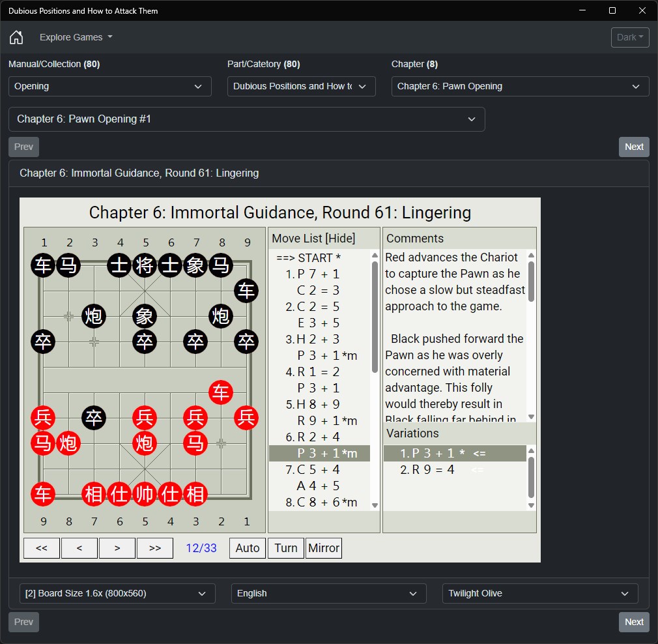The image size is (658, 644).
Task: Click the black 士 advisor on file 4
Action: (120, 265)
